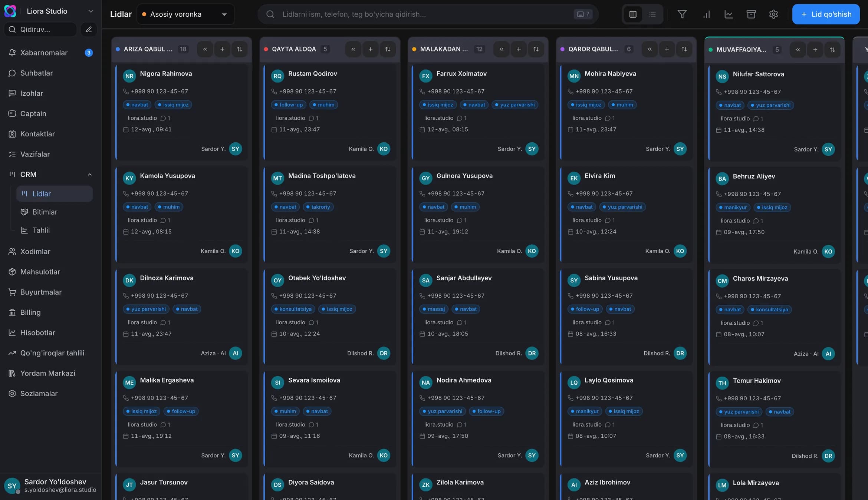Viewport: 868px width, 500px height.
Task: Click Nigora Rahimova's phone icon
Action: pyautogui.click(x=126, y=91)
